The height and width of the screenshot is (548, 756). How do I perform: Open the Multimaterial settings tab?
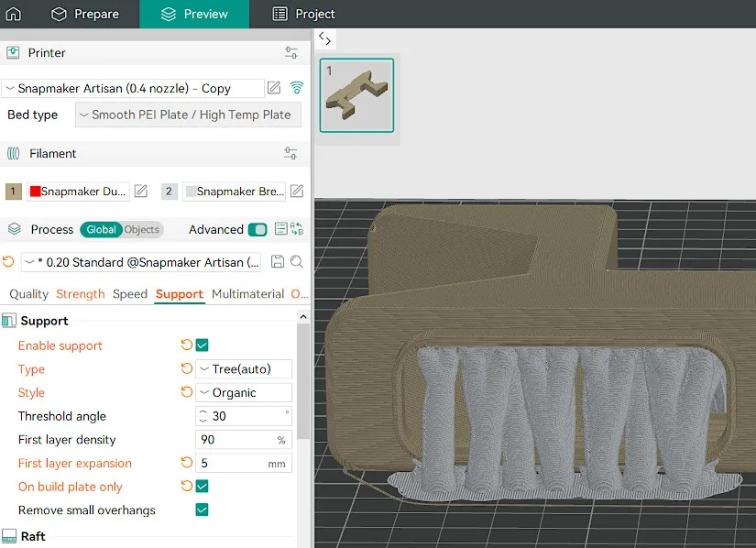click(247, 294)
